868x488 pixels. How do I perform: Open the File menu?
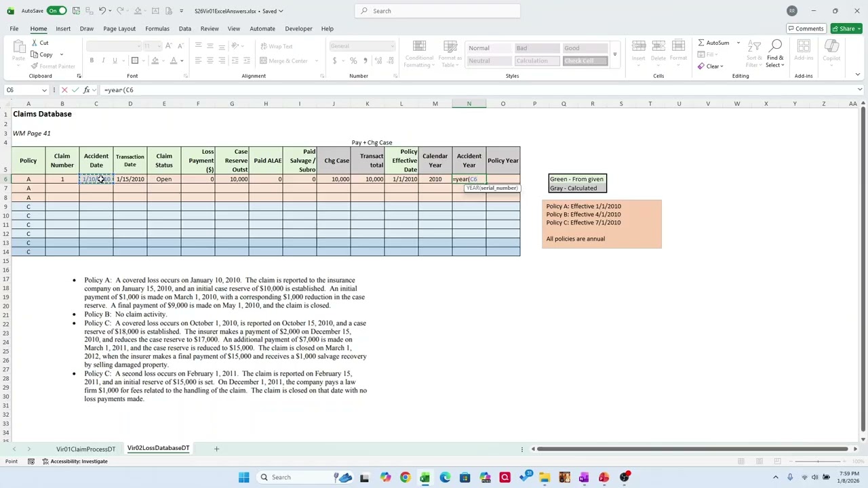(14, 28)
